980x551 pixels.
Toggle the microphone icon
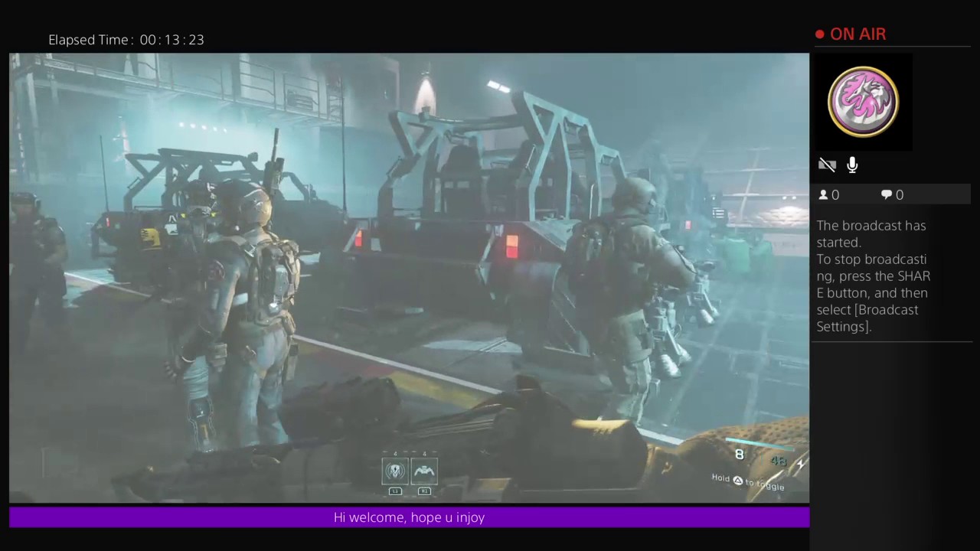click(852, 165)
